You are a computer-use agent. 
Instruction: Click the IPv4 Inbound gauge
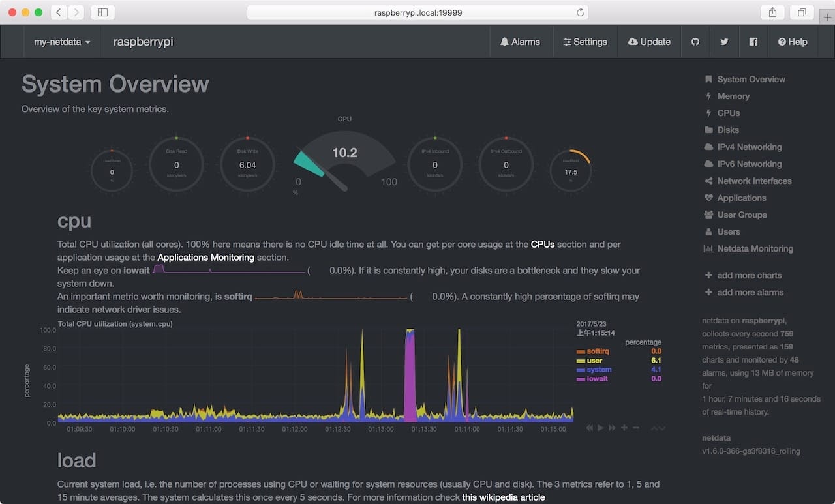pyautogui.click(x=435, y=164)
